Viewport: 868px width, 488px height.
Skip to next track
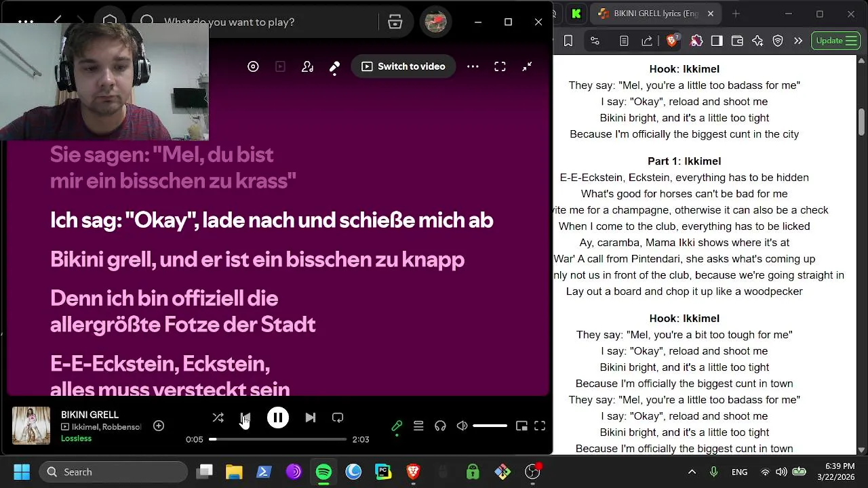coord(310,418)
